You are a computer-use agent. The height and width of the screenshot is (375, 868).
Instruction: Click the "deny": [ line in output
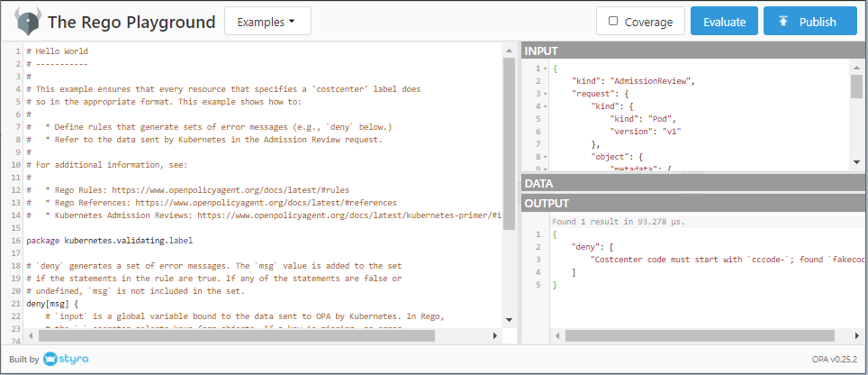[592, 246]
